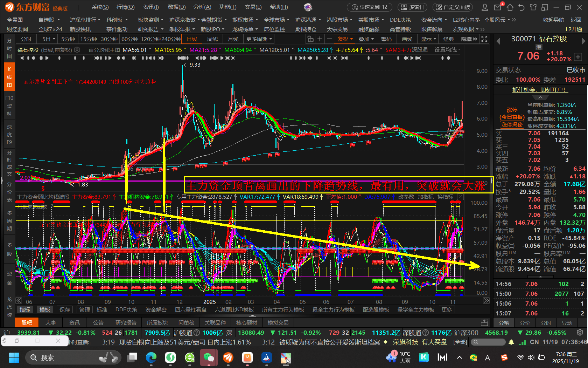The width and height of the screenshot is (588, 368).
Task: Click 多窗口 button
Action: [413, 7]
